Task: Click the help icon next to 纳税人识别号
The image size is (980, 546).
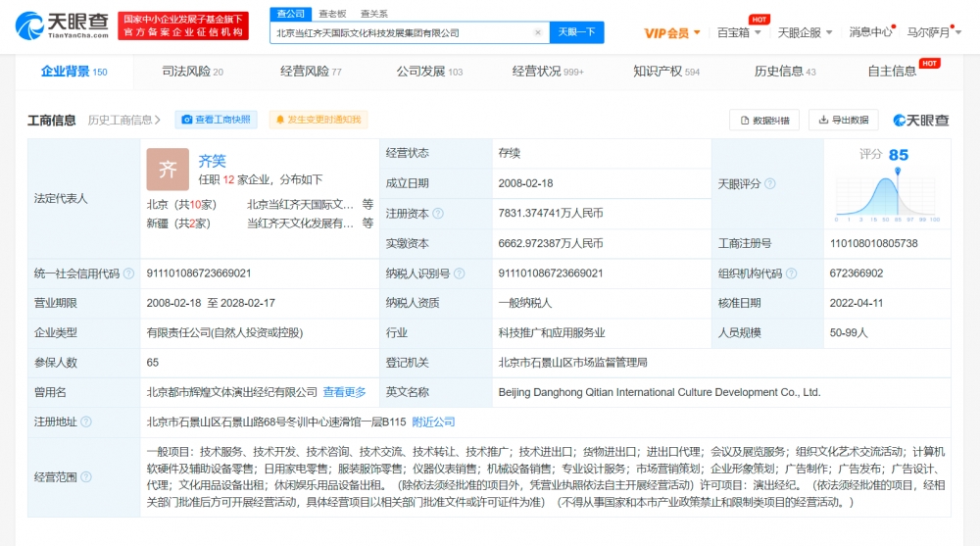Action: point(460,273)
